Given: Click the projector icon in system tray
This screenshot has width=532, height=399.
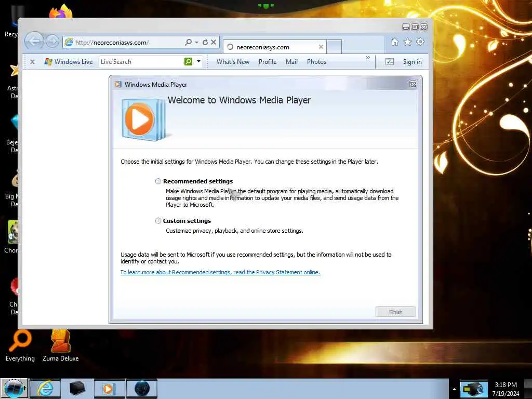Looking at the screenshot, I should [x=474, y=389].
